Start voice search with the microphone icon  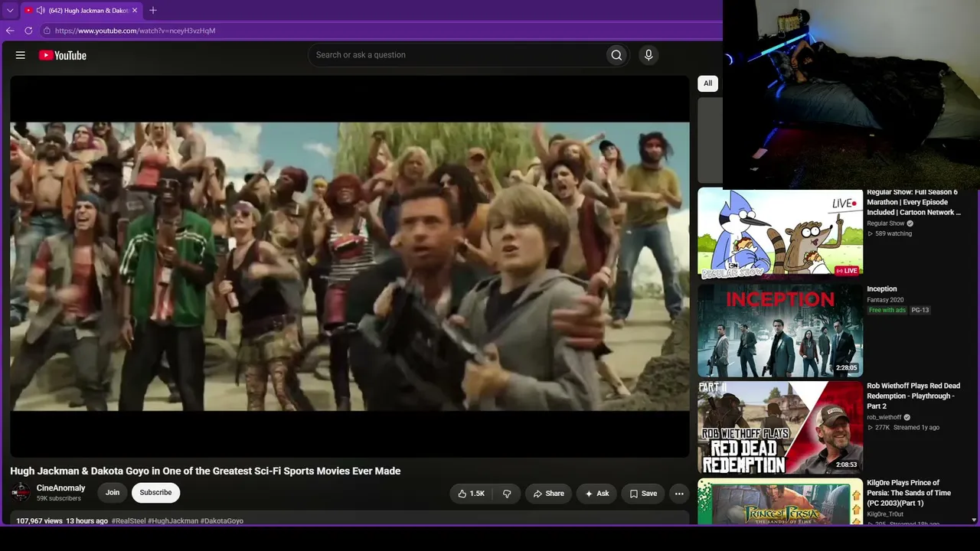[x=648, y=55]
